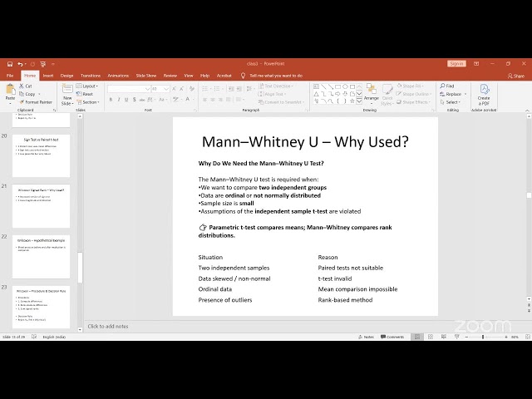Copy the selected content
The width and height of the screenshot is (532, 399).
[27, 94]
